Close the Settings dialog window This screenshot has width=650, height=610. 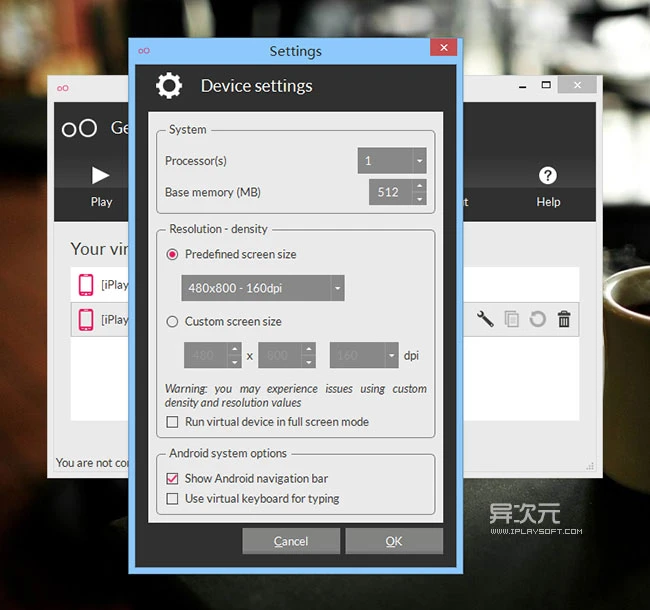coord(443,50)
